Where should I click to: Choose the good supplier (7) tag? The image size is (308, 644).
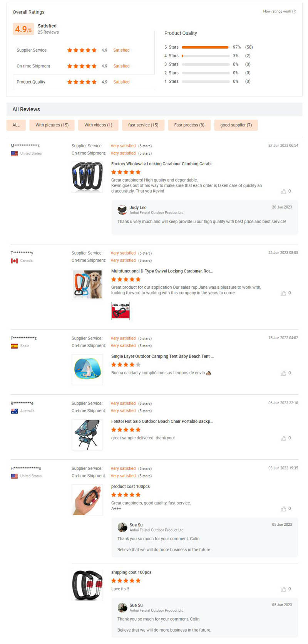(x=236, y=125)
